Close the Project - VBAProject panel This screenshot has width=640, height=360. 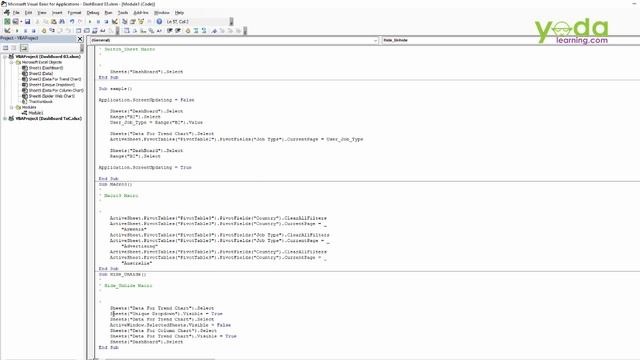coord(80,39)
